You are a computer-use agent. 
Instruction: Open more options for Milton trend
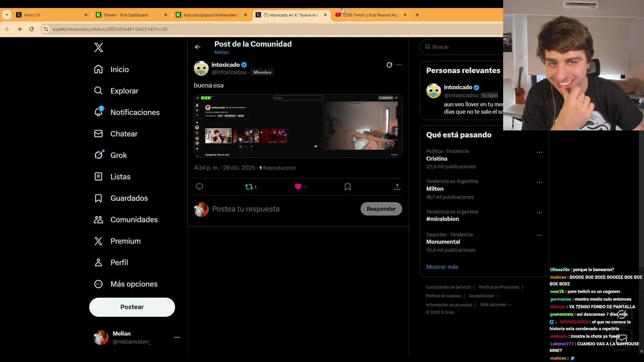pyautogui.click(x=539, y=183)
